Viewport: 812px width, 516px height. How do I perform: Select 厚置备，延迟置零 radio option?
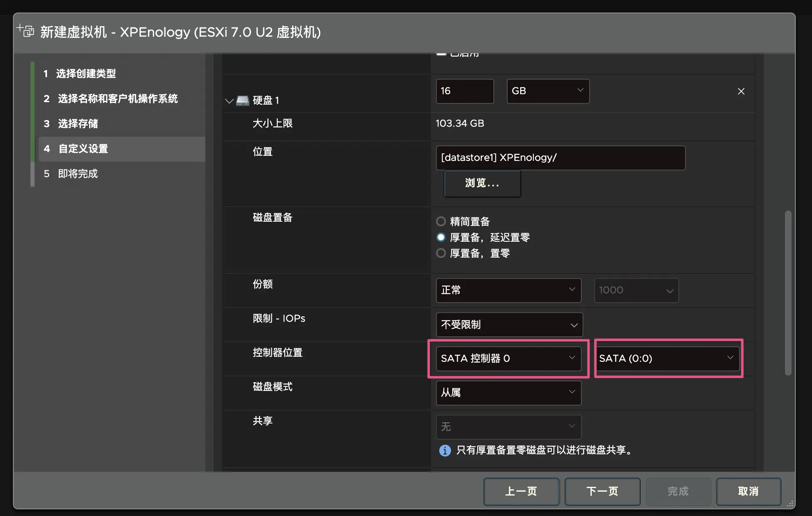441,237
